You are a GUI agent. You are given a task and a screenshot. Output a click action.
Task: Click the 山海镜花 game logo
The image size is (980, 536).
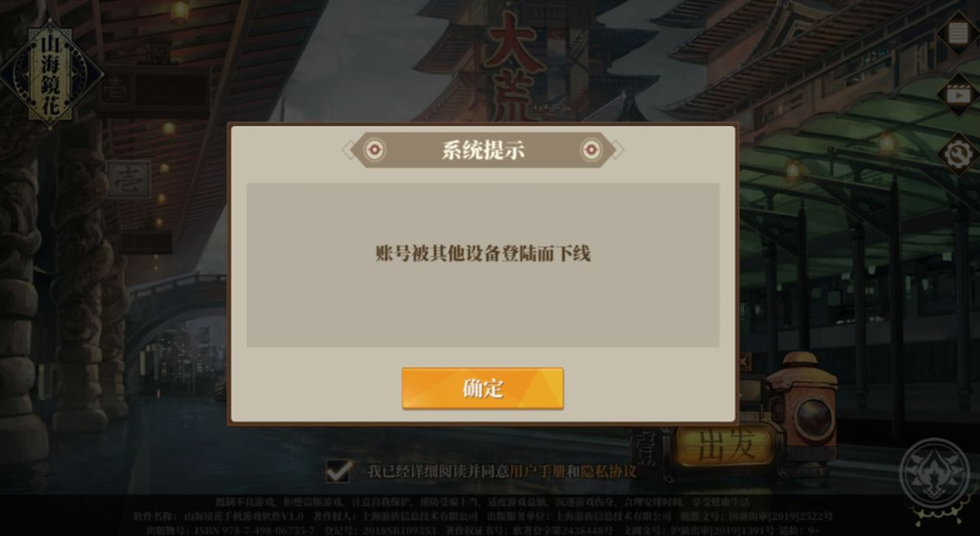tap(51, 74)
